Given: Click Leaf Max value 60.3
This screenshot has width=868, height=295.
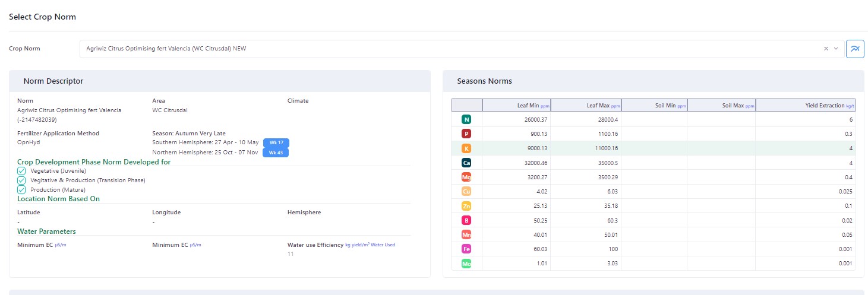Looking at the screenshot, I should tap(613, 220).
